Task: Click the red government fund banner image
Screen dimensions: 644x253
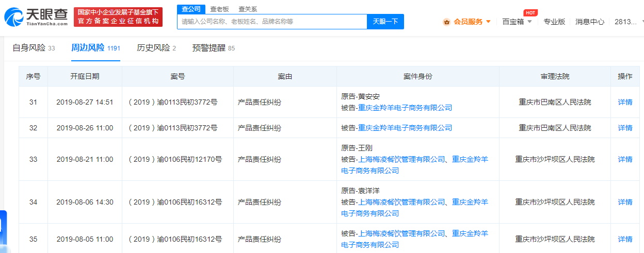Action: [118, 17]
